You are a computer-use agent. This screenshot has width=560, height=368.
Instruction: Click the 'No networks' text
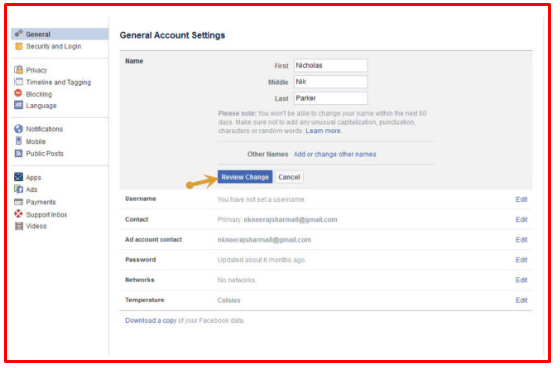click(237, 280)
